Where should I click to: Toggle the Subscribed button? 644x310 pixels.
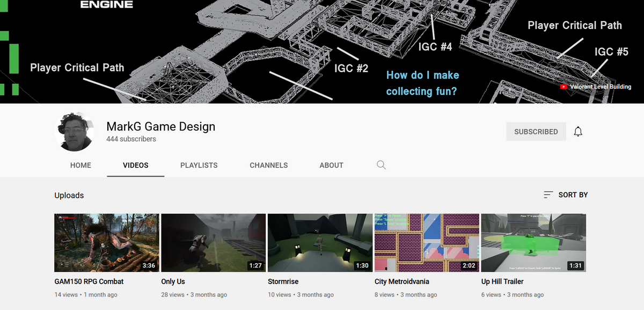(536, 132)
